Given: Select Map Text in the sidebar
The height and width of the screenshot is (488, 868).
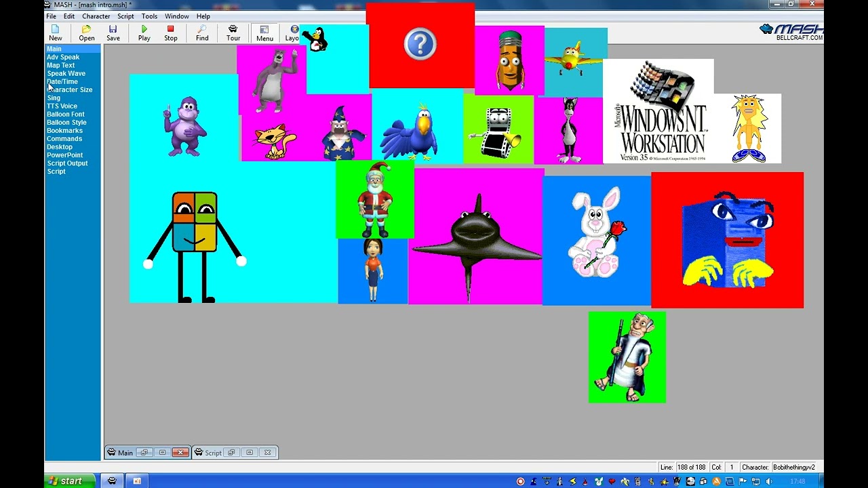Looking at the screenshot, I should click(x=60, y=65).
